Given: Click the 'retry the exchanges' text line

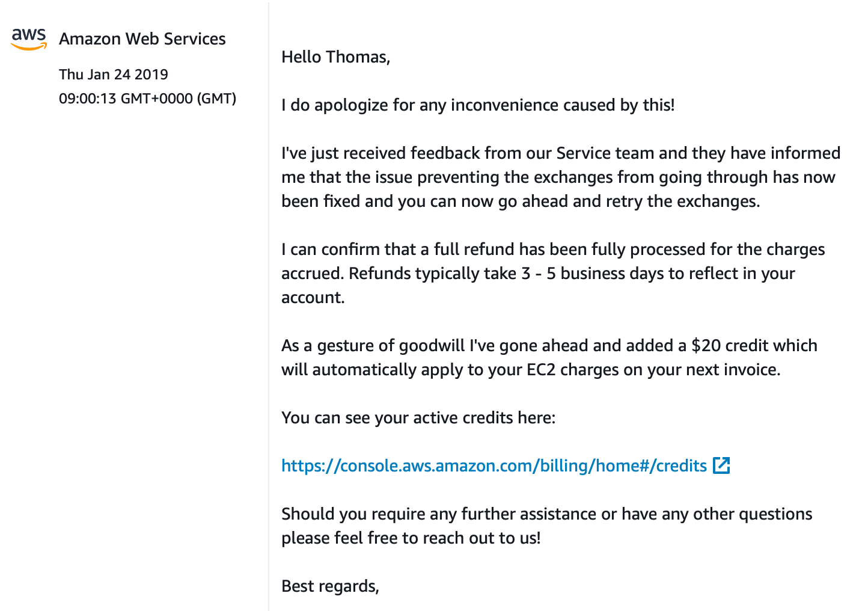Looking at the screenshot, I should (x=521, y=201).
